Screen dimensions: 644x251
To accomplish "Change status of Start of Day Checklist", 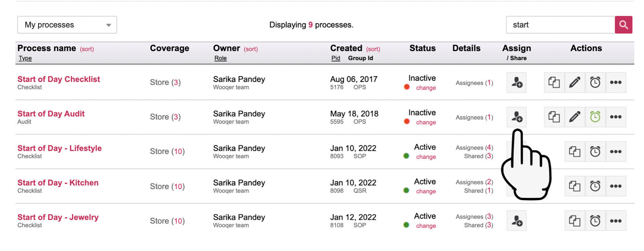I will coord(426,88).
